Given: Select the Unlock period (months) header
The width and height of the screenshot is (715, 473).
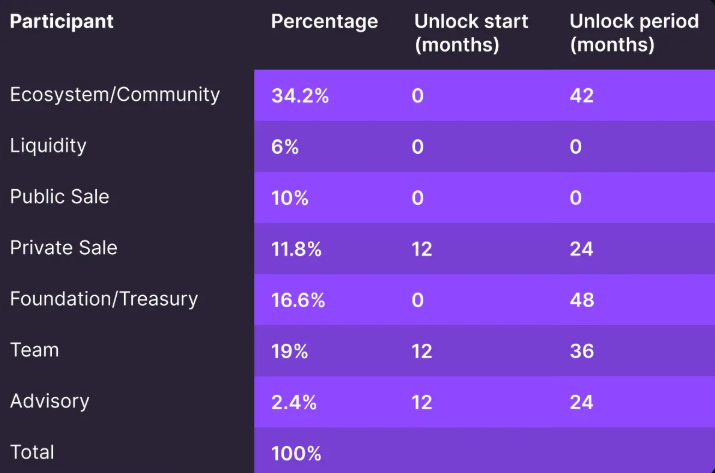Looking at the screenshot, I should 634,33.
